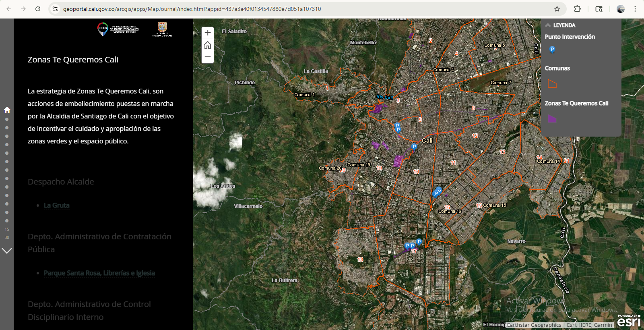This screenshot has height=330, width=644.
Task: Bookmark this page with the star icon
Action: 557,9
